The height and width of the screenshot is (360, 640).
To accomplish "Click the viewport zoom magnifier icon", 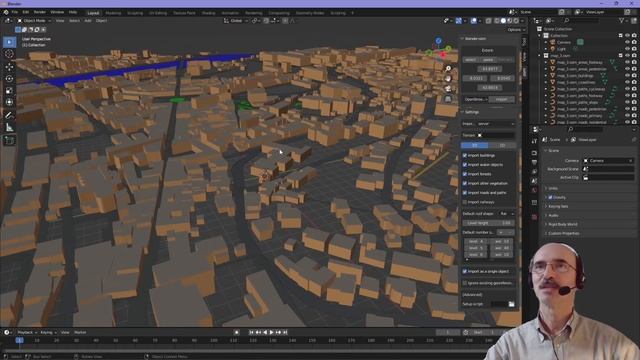I will coord(448,69).
